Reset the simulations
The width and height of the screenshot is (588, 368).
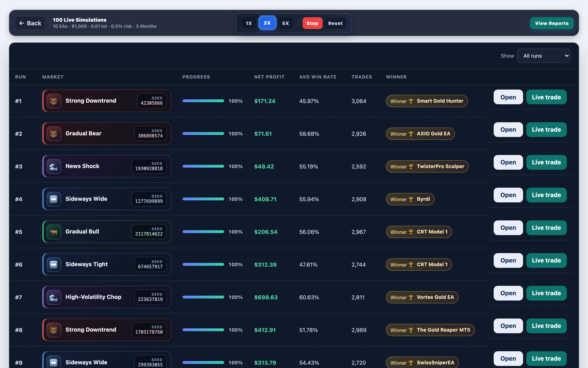coord(335,23)
